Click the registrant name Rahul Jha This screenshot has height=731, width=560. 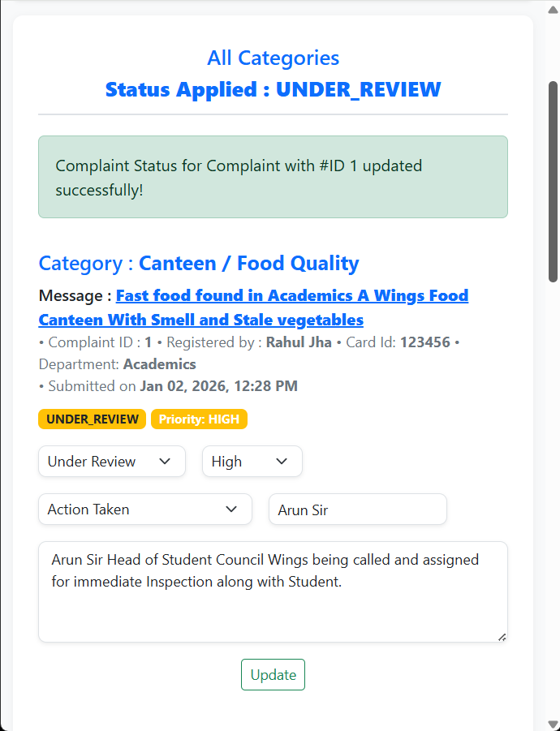click(x=299, y=342)
